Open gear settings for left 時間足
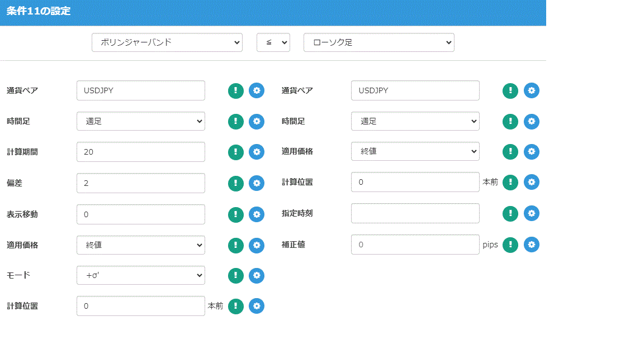This screenshot has width=644, height=364. coord(257,121)
